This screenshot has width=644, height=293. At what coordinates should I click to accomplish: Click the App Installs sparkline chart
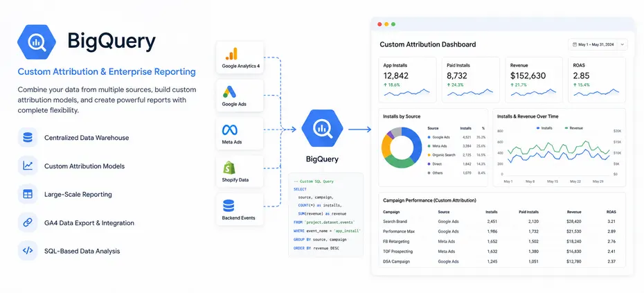(x=406, y=92)
